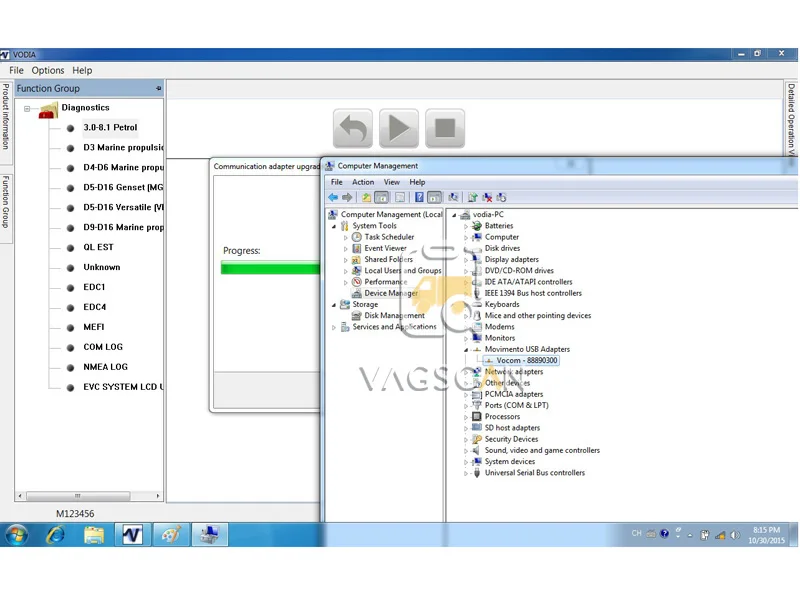Click the VODIA stop button

pyautogui.click(x=445, y=128)
